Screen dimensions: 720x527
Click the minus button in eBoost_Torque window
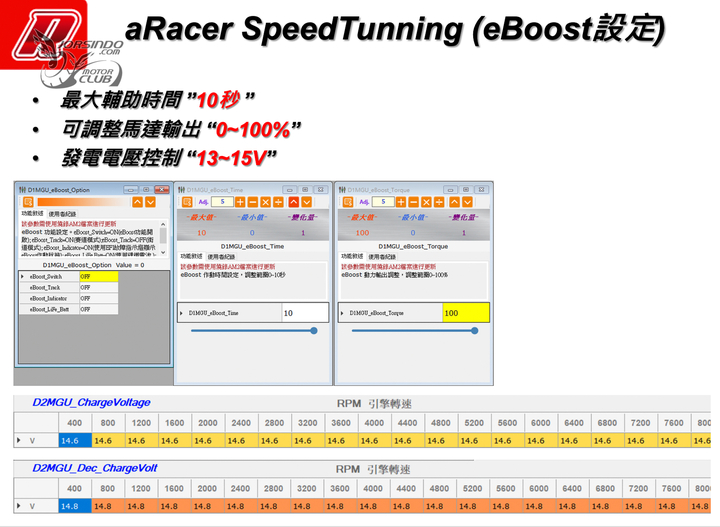414,202
